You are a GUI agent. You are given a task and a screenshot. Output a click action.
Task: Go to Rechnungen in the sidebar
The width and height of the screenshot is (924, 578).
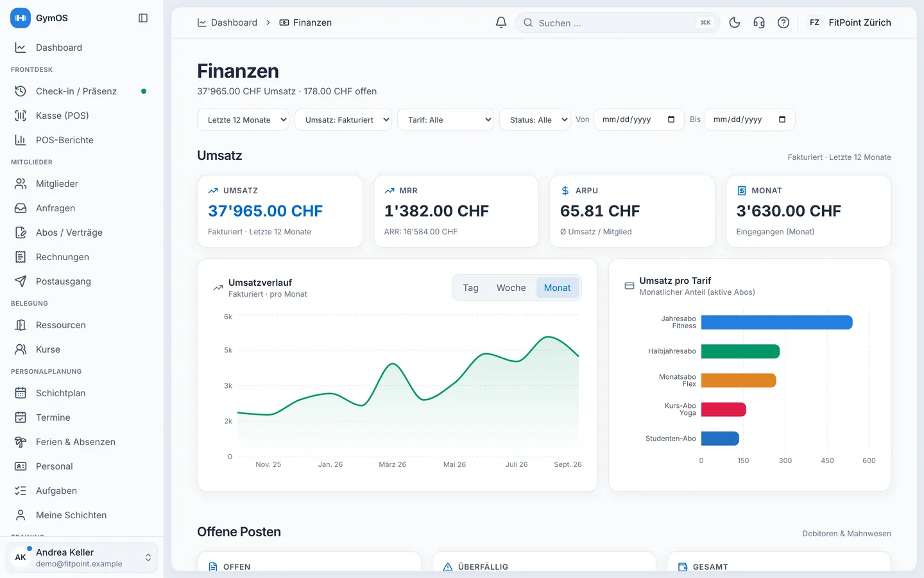[82, 257]
